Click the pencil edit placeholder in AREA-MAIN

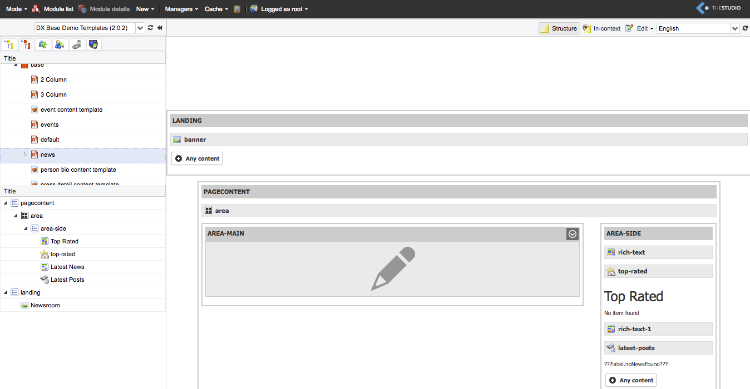pos(393,269)
